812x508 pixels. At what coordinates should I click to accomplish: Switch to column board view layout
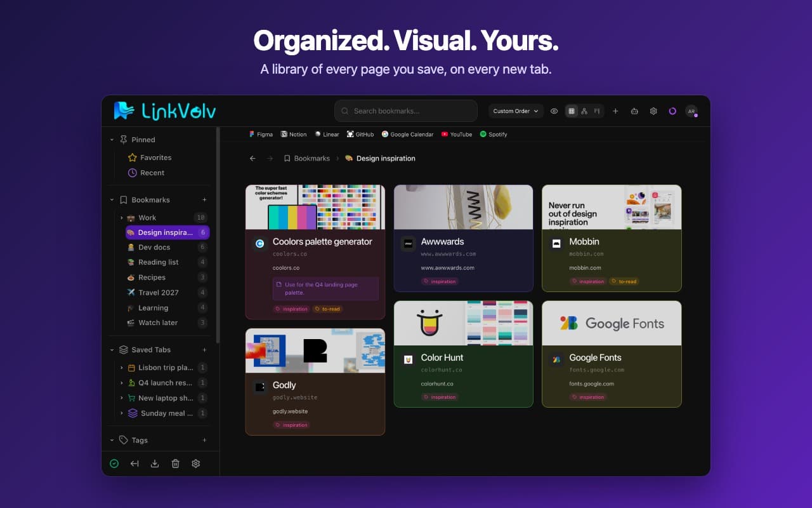597,111
